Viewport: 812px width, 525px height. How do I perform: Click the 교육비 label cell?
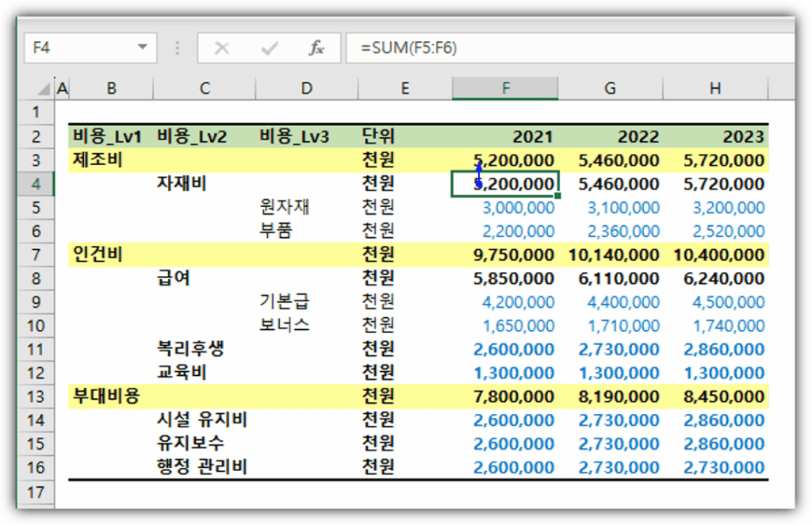205,373
